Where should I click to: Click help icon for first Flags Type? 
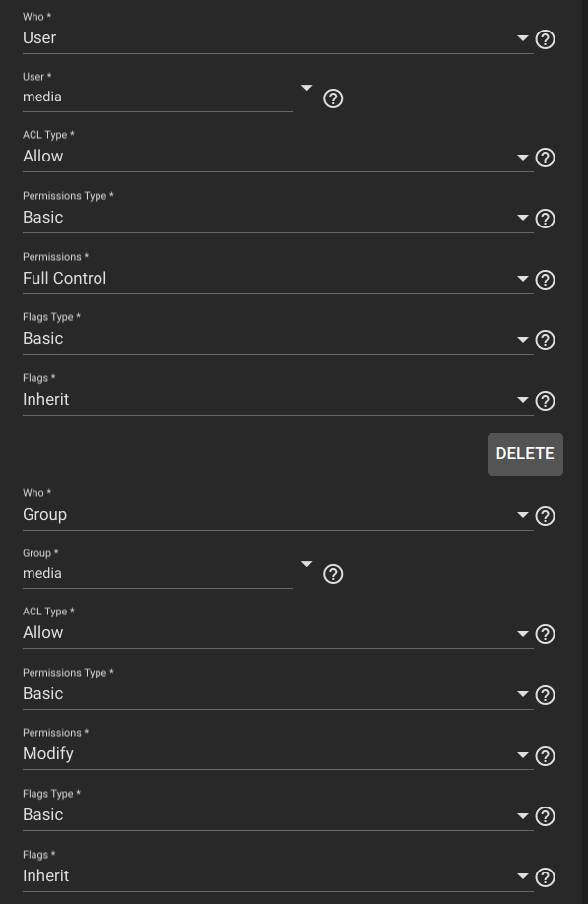(545, 340)
